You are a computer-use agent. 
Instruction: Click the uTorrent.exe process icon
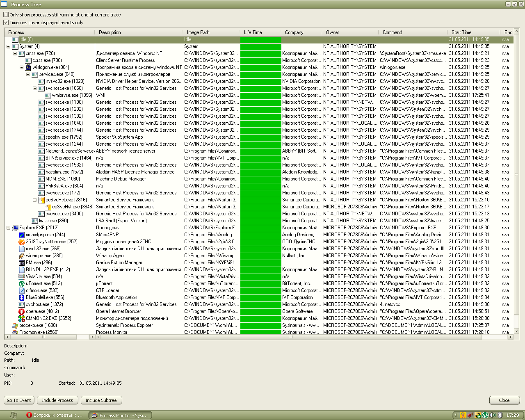(22, 283)
